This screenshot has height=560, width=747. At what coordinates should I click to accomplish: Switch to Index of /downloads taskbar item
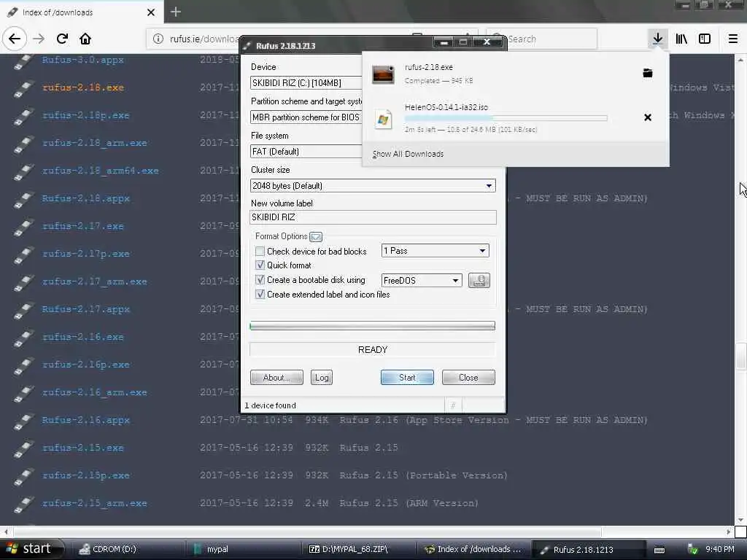(x=474, y=549)
